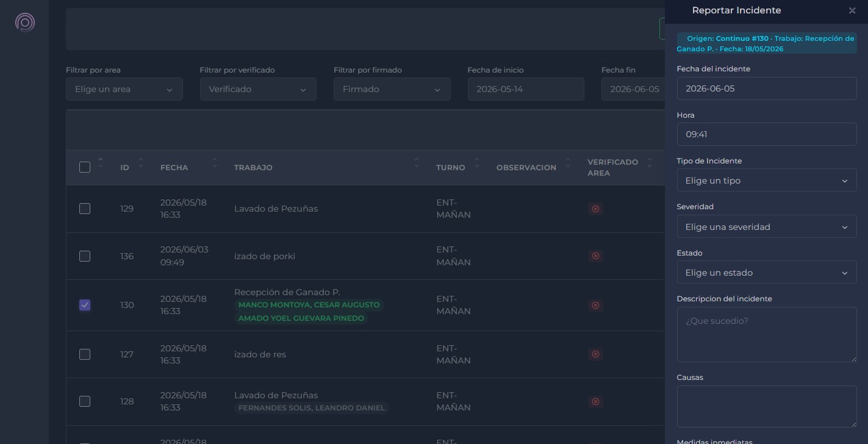The width and height of the screenshot is (868, 444).
Task: Sort by the FECHA column arrows
Action: pos(215,163)
